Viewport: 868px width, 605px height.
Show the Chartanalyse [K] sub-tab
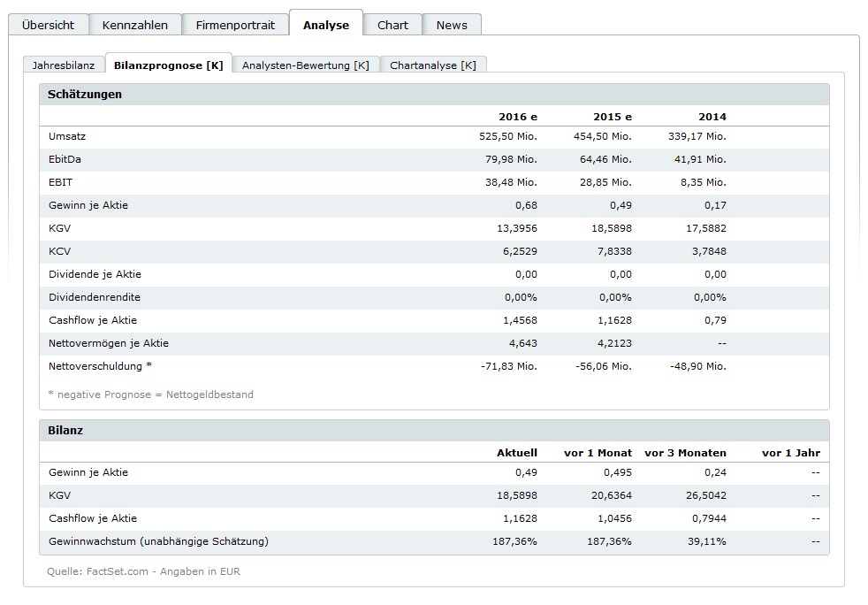click(433, 65)
